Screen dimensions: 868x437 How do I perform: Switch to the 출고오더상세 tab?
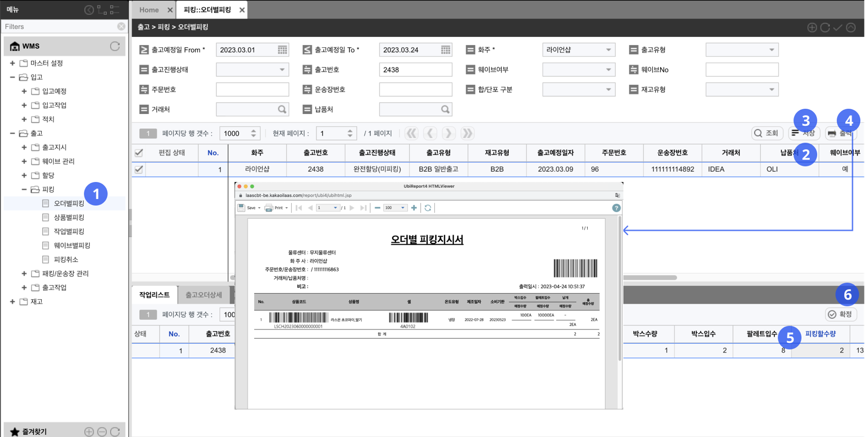point(204,295)
